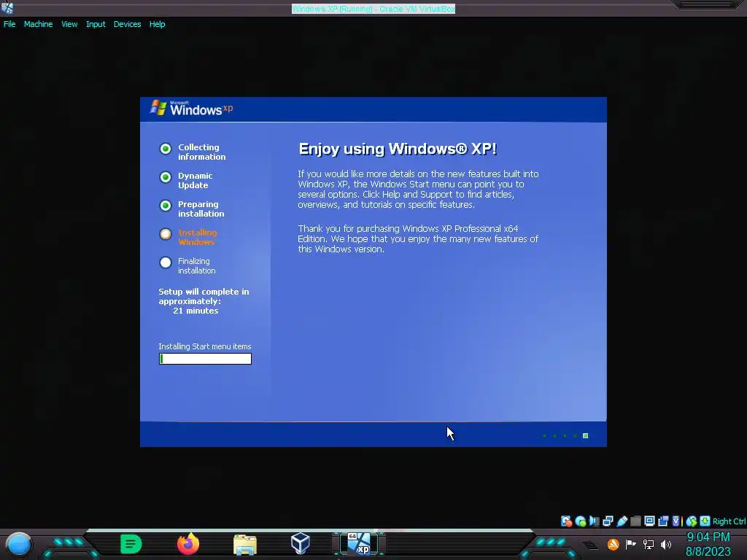Click the Installing Windows step indicator
Image resolution: width=747 pixels, height=560 pixels.
click(166, 234)
